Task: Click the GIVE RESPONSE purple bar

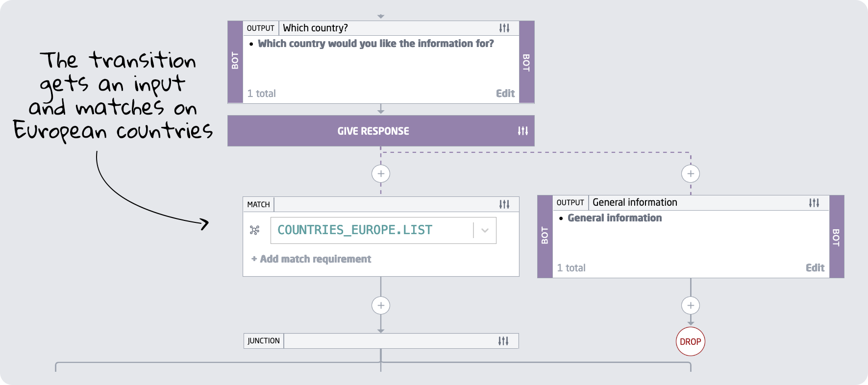Action: [373, 131]
